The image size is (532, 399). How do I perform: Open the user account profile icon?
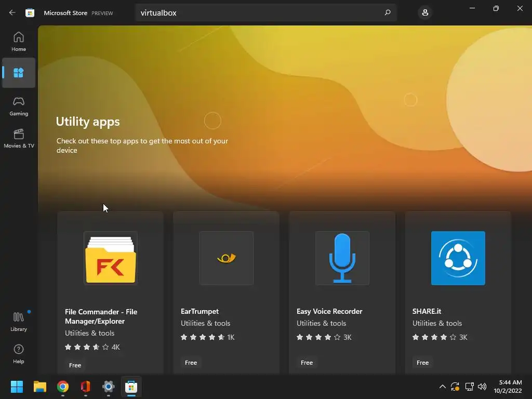pos(425,13)
